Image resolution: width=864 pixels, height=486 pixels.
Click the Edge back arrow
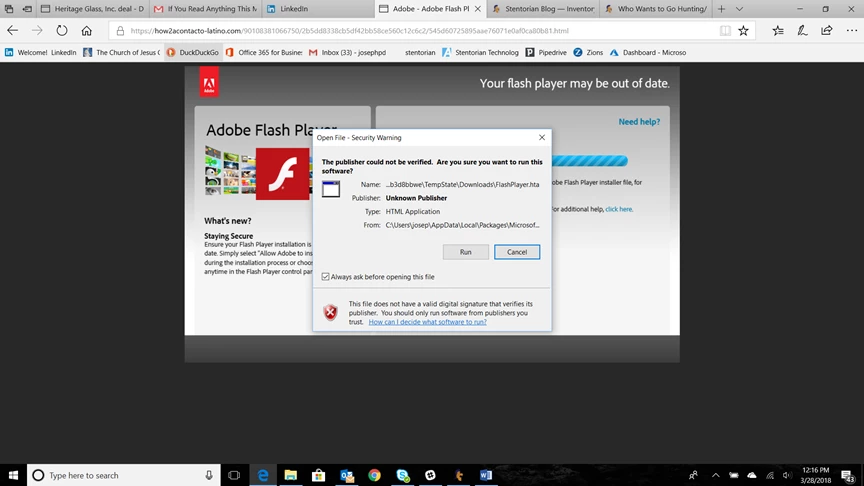(x=12, y=31)
